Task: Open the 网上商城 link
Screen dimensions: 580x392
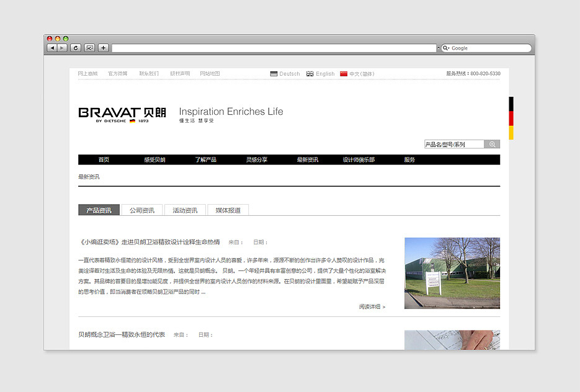Action: pos(87,74)
